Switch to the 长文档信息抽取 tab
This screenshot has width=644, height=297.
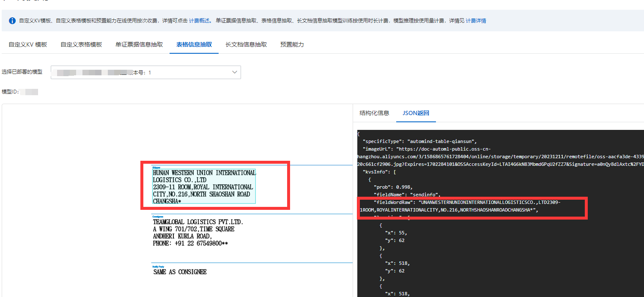tap(246, 44)
